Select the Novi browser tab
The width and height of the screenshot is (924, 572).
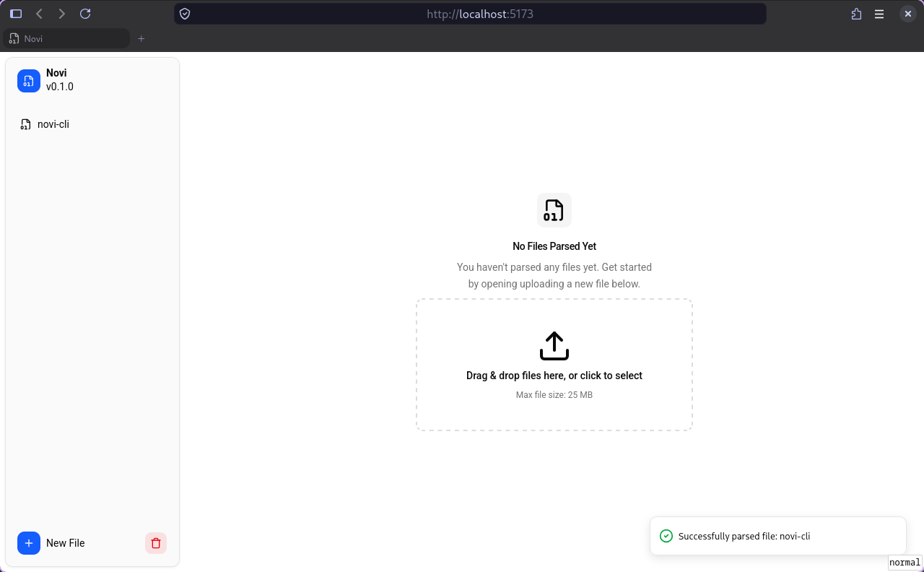click(66, 38)
